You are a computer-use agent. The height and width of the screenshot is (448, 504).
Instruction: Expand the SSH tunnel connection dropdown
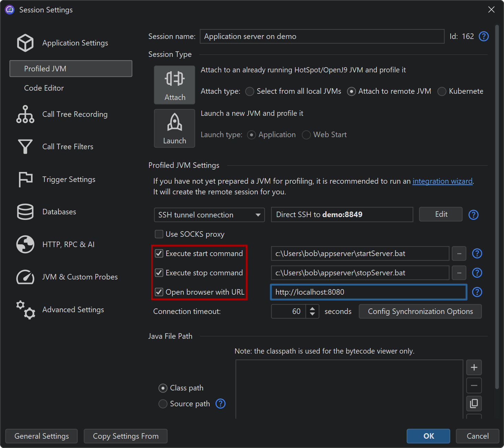[x=209, y=215]
